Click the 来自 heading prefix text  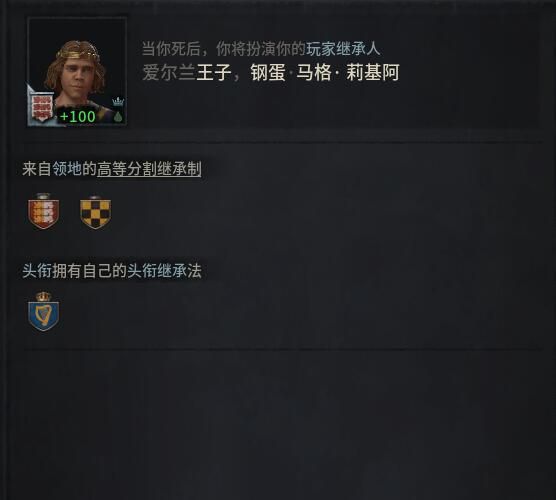click(x=37, y=168)
